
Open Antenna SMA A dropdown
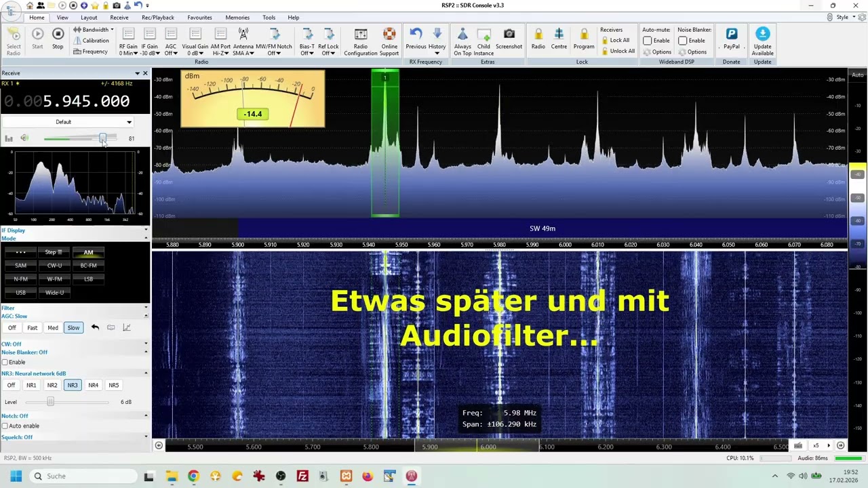(243, 42)
